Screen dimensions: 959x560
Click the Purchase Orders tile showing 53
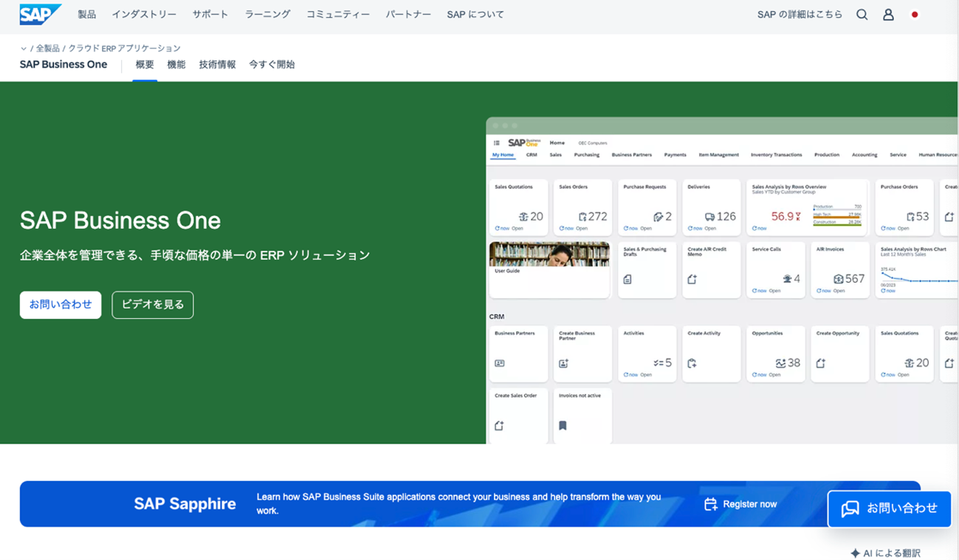tap(904, 208)
